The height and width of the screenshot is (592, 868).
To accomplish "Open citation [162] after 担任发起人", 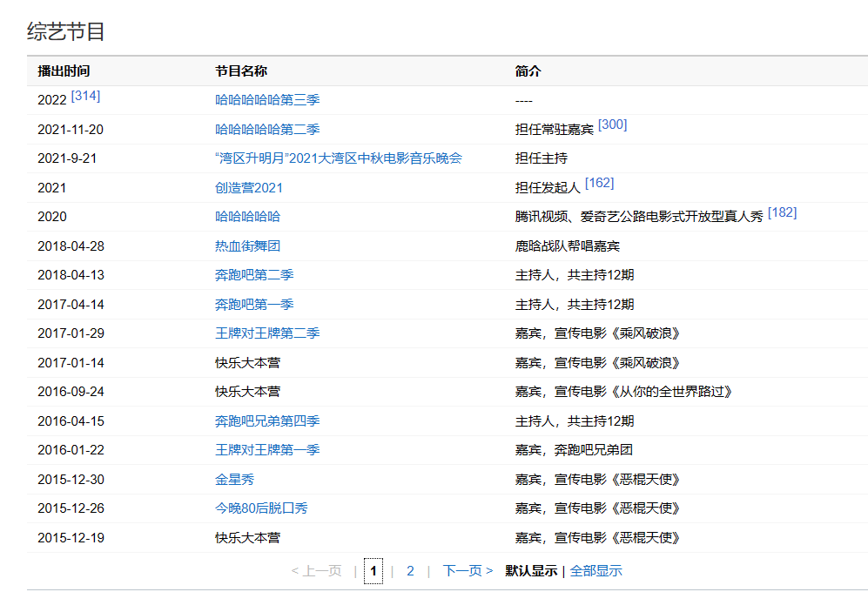I will [x=599, y=183].
